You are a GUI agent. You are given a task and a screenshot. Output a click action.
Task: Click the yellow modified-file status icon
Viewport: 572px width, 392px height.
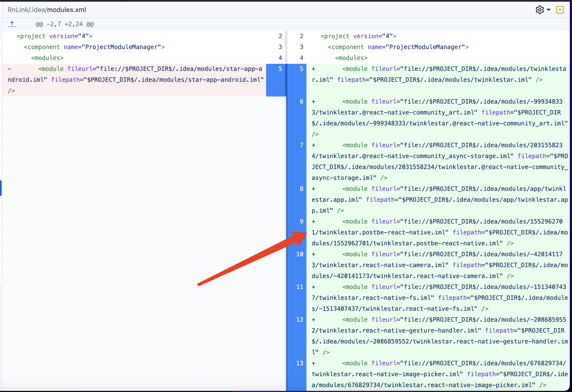tap(560, 10)
